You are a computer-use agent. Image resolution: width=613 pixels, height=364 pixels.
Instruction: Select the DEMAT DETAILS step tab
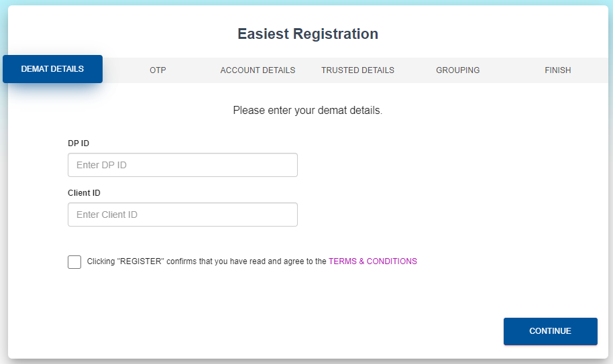(52, 69)
